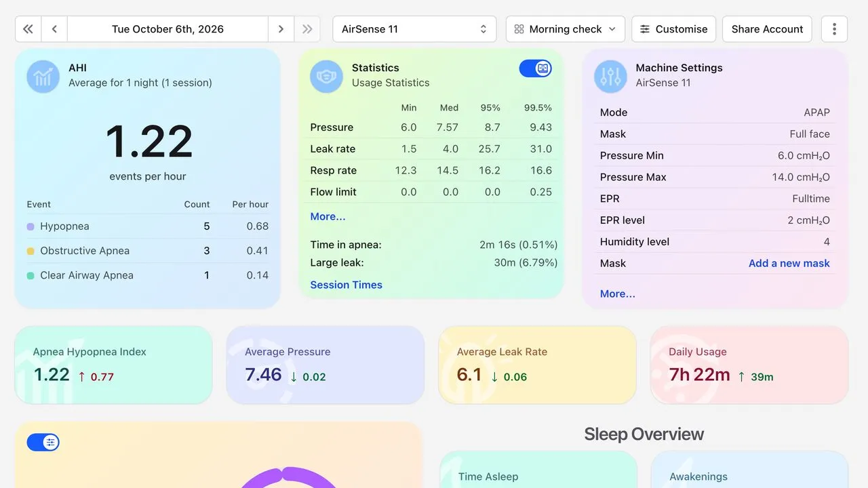
Task: Open the More... link in Machine Settings
Action: (x=618, y=293)
